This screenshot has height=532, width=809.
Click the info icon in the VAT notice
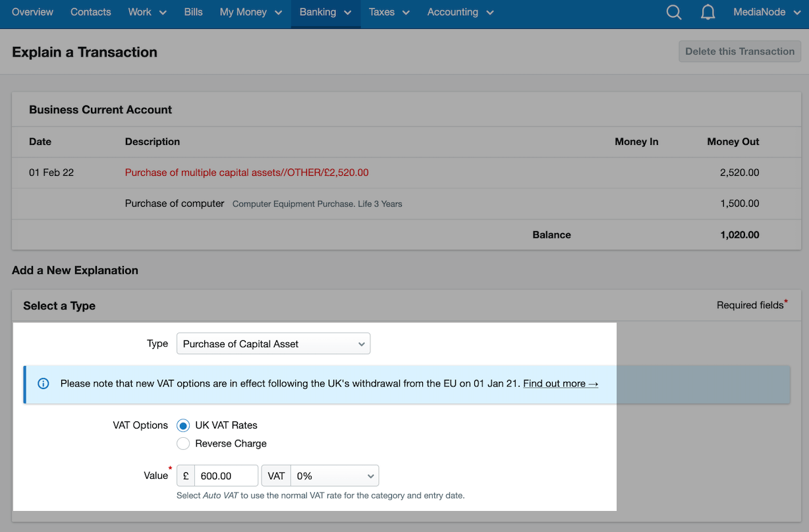[43, 383]
